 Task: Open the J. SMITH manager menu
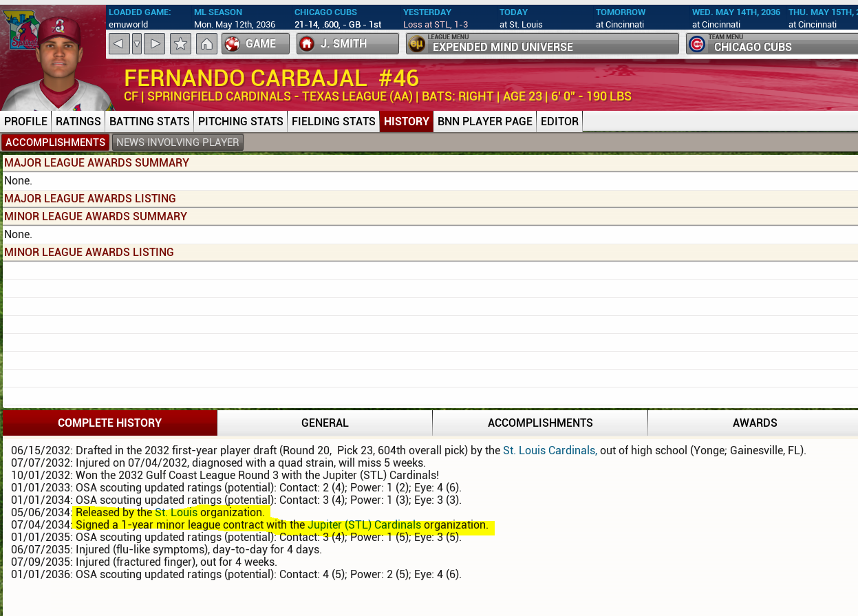[347, 44]
